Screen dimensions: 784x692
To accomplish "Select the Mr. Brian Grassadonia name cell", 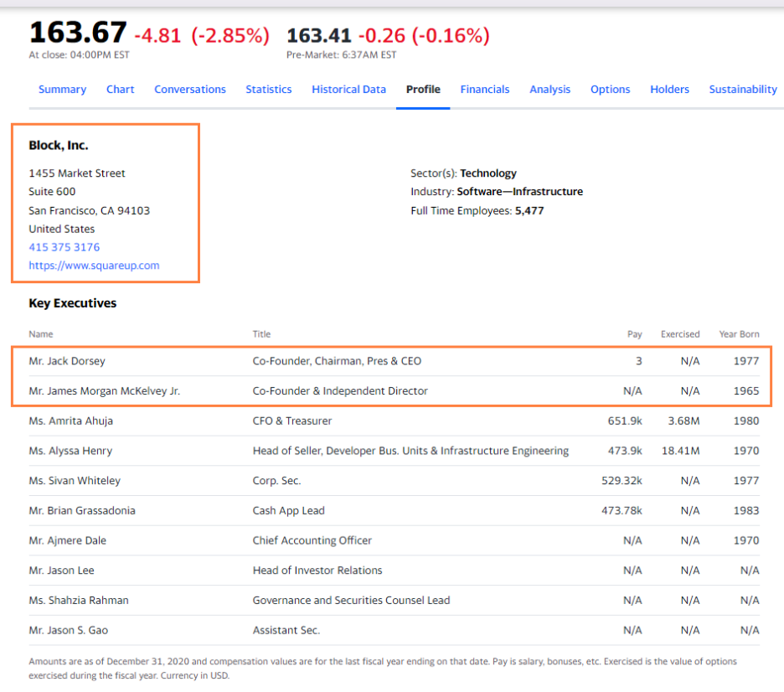I will tap(82, 510).
